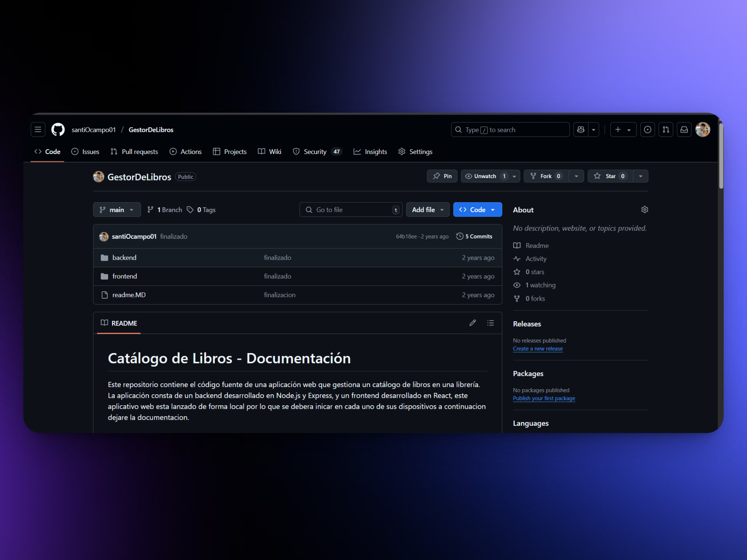Open the Pull requests tab
The width and height of the screenshot is (747, 560).
[134, 152]
